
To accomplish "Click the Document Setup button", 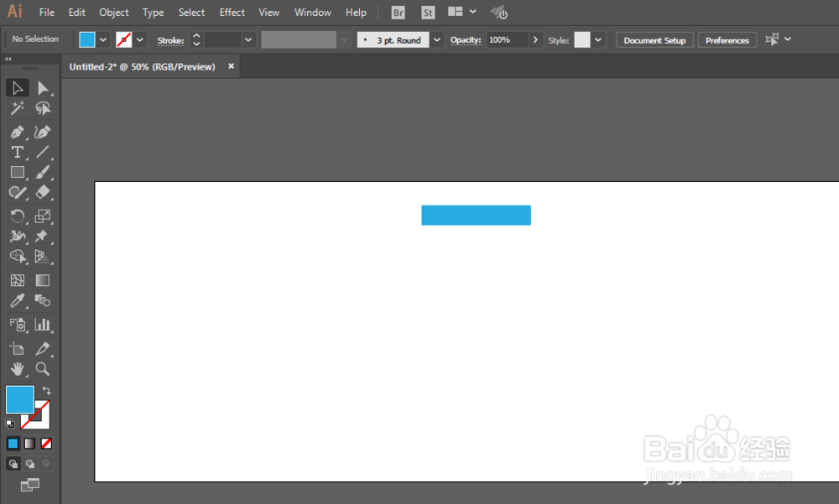I will tap(654, 40).
